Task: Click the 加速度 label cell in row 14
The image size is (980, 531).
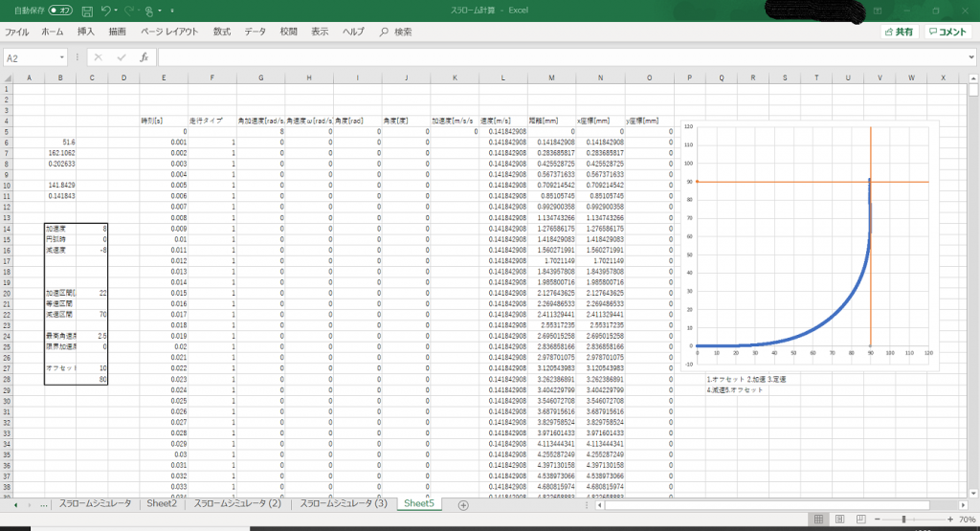Action: (60, 229)
